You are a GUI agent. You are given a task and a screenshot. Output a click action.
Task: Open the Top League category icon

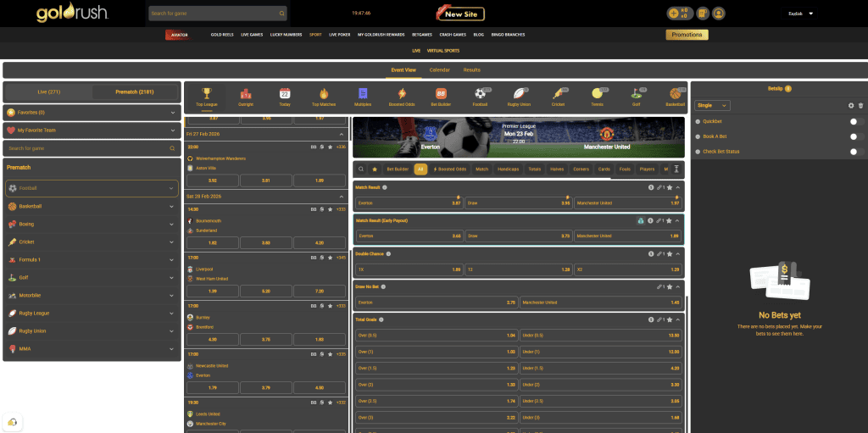click(x=207, y=93)
